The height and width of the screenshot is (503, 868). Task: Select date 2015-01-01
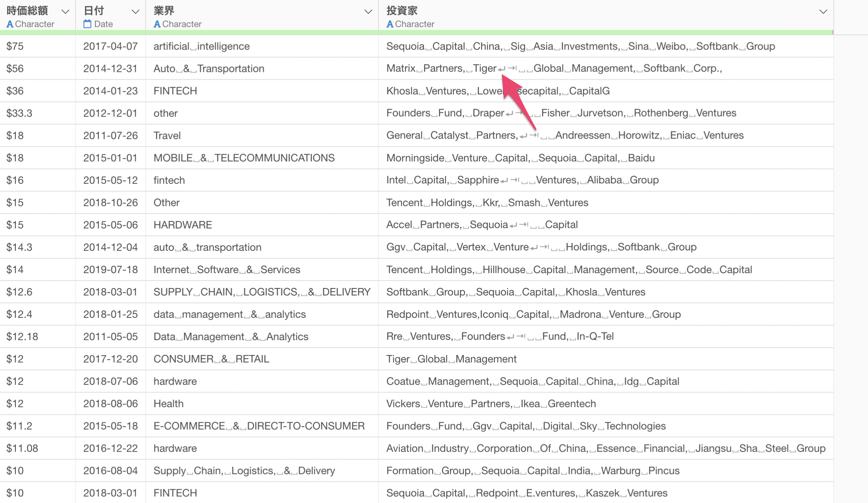(x=110, y=158)
